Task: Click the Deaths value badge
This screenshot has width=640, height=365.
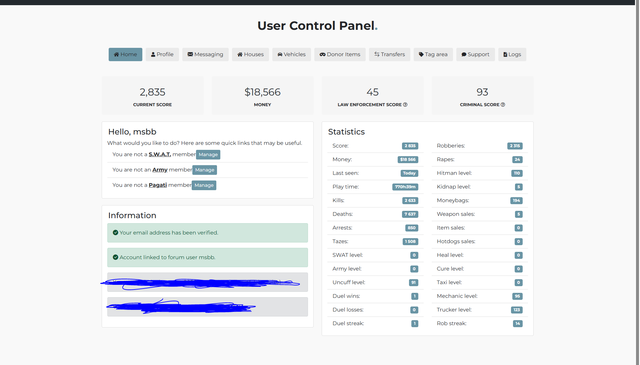Action: tap(410, 214)
